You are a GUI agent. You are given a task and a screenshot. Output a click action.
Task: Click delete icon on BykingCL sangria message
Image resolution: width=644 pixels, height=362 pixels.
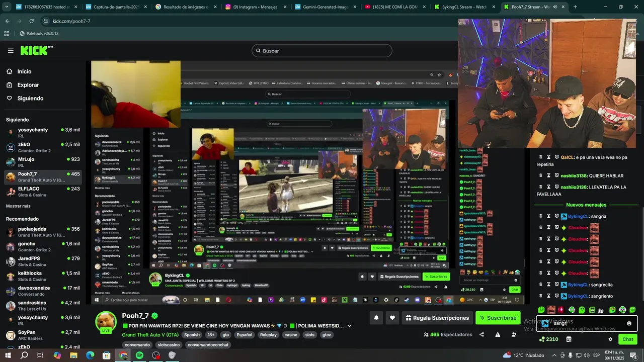pos(541,216)
